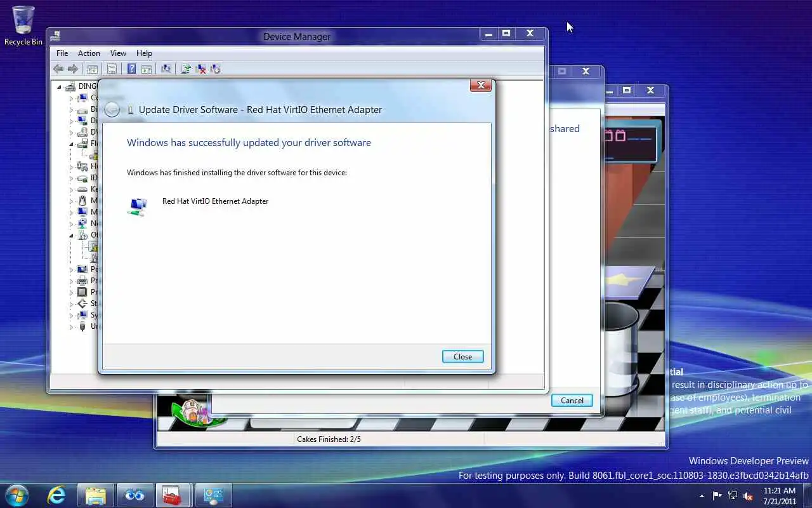Expand the Network adapters category arrow
This screenshot has width=812, height=508.
(71, 224)
